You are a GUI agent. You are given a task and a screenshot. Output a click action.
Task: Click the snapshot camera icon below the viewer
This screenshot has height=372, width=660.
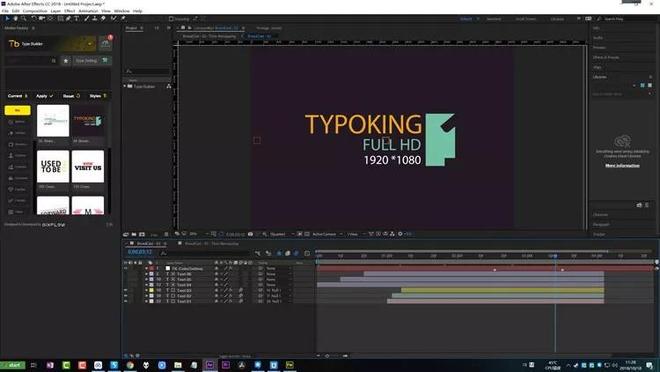[250, 234]
